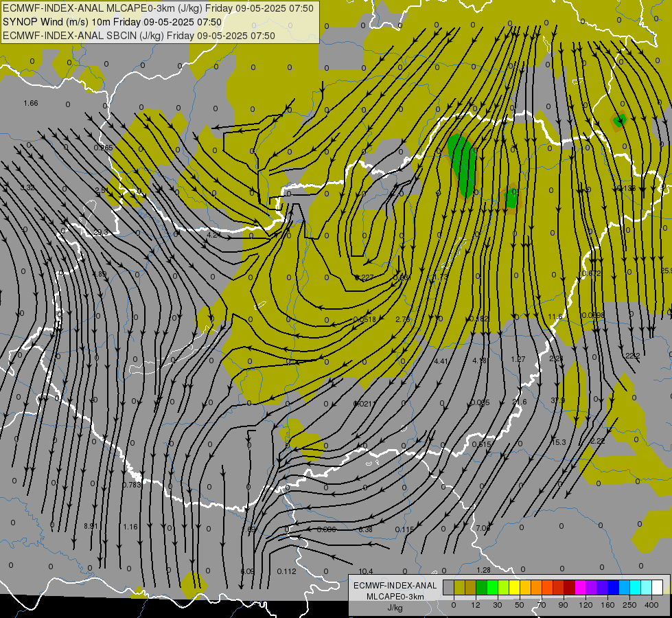672x618 pixels.
Task: Click the map value 0.227
Action: click(x=364, y=278)
